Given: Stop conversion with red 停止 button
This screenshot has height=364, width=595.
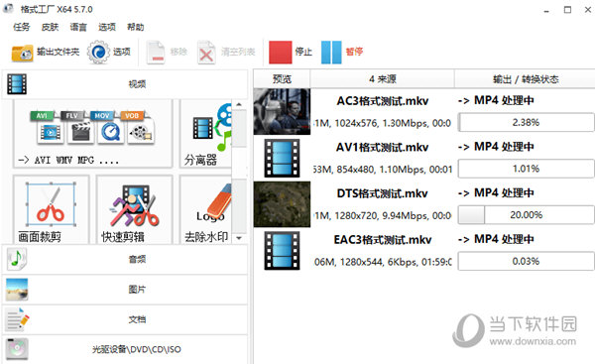Looking at the screenshot, I should [x=291, y=52].
